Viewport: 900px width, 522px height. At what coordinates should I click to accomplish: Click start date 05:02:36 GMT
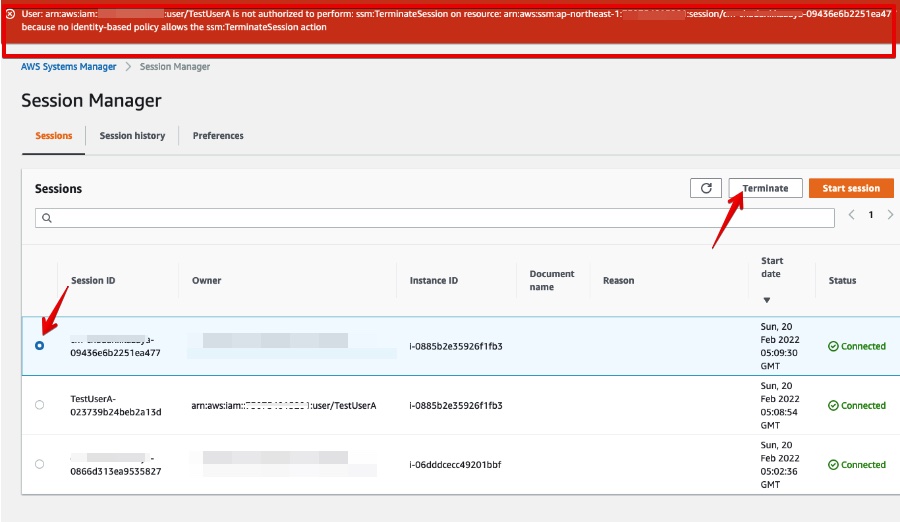[779, 465]
